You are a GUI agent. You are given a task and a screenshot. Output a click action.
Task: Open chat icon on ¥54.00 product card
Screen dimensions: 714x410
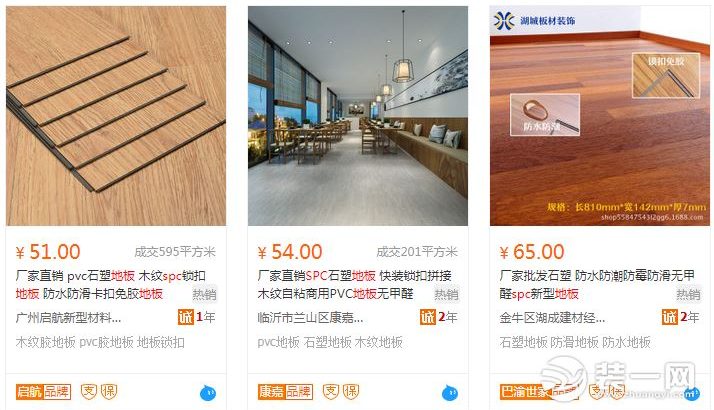coord(450,393)
